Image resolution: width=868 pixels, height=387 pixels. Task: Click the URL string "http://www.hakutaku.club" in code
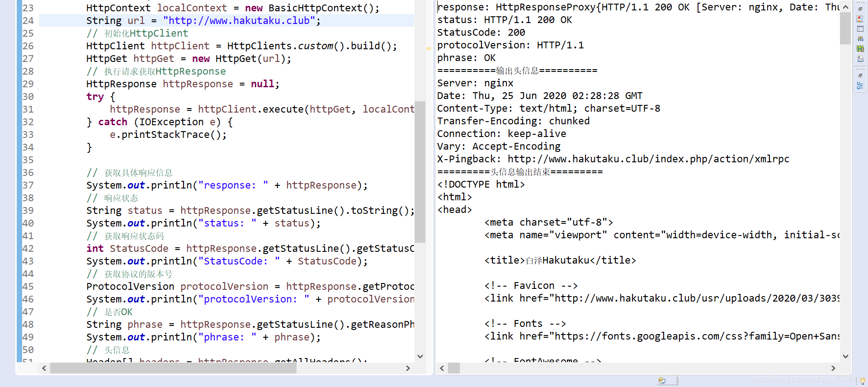tap(239, 21)
